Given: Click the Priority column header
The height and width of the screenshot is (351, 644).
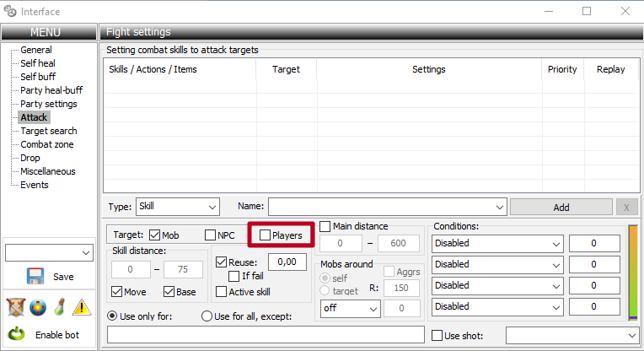Looking at the screenshot, I should [562, 69].
